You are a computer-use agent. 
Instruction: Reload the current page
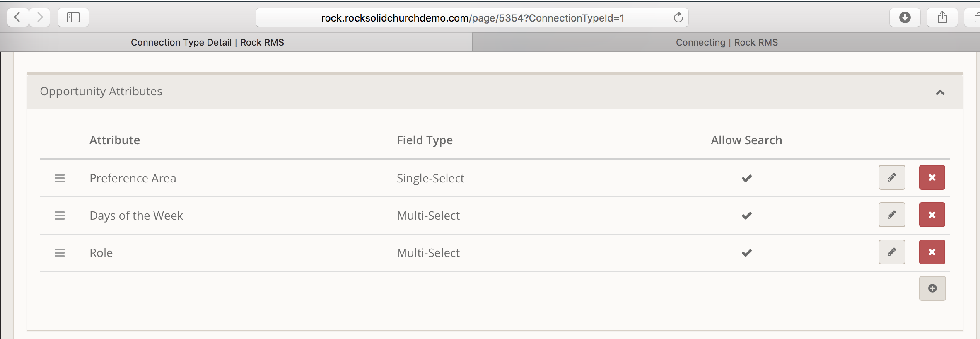[x=678, y=17]
